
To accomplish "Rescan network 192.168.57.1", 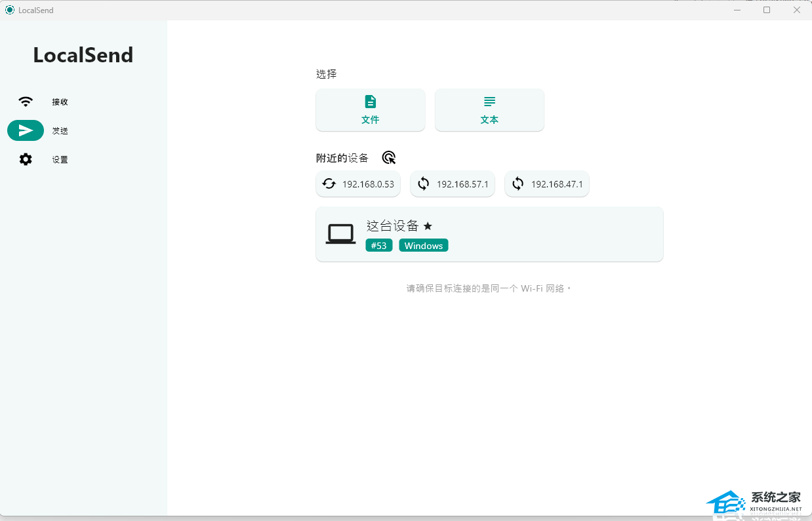I will click(x=453, y=184).
